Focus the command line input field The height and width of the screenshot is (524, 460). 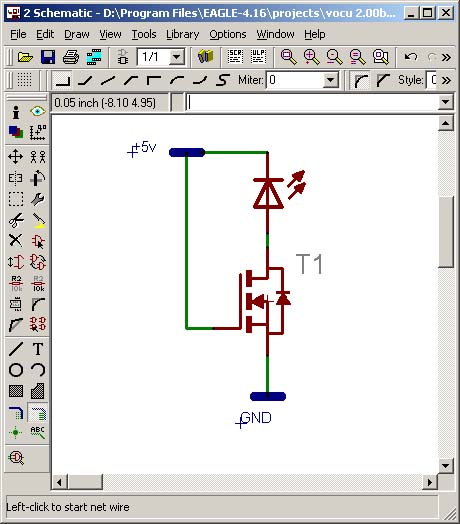312,102
